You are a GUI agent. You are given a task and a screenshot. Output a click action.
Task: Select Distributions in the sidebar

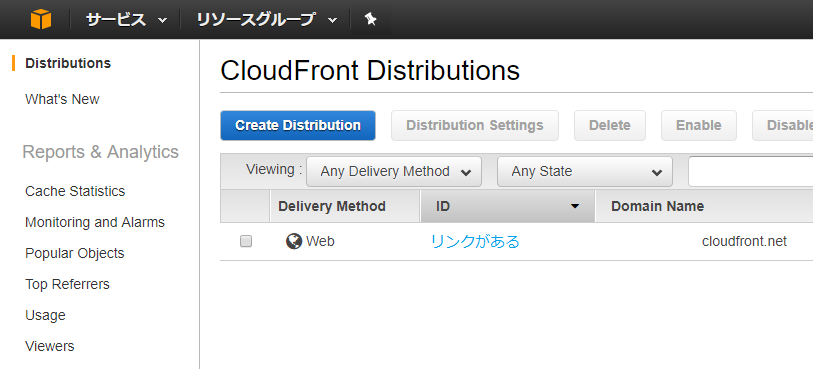(x=68, y=63)
